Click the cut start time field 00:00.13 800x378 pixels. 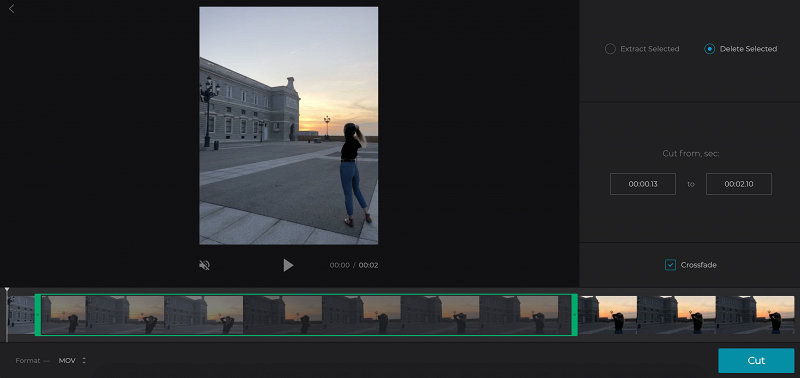coord(643,184)
